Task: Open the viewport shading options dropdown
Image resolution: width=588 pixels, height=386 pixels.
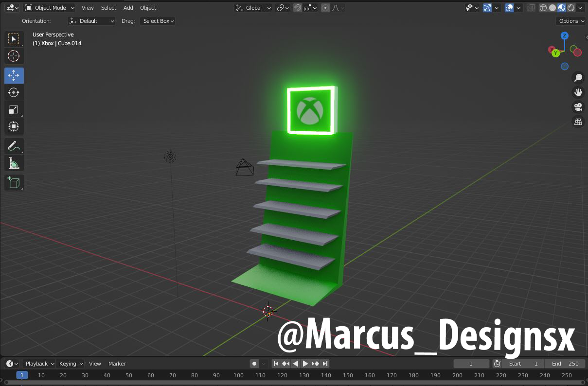Action: [x=580, y=8]
